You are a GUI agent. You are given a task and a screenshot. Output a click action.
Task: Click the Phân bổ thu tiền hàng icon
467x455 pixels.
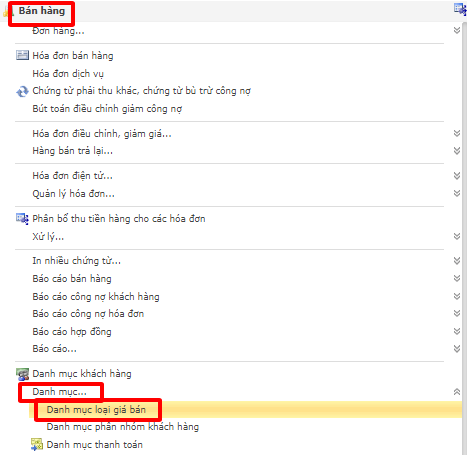tap(22, 219)
